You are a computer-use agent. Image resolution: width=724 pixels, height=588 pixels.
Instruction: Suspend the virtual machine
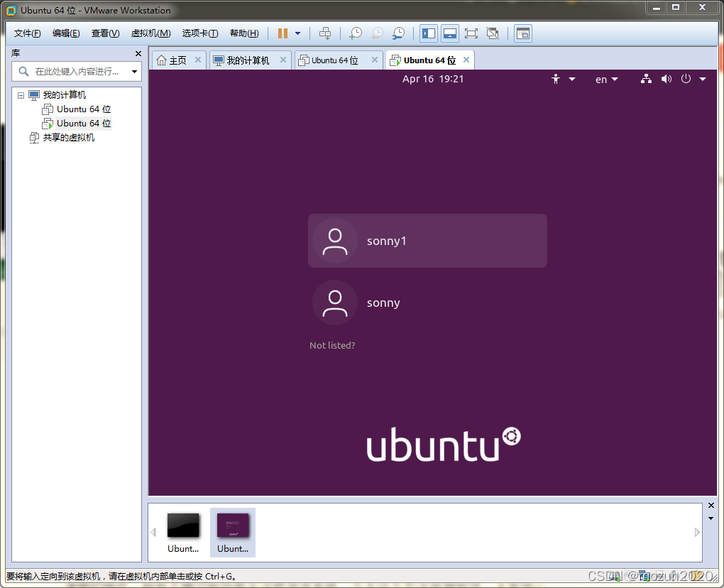[282, 33]
